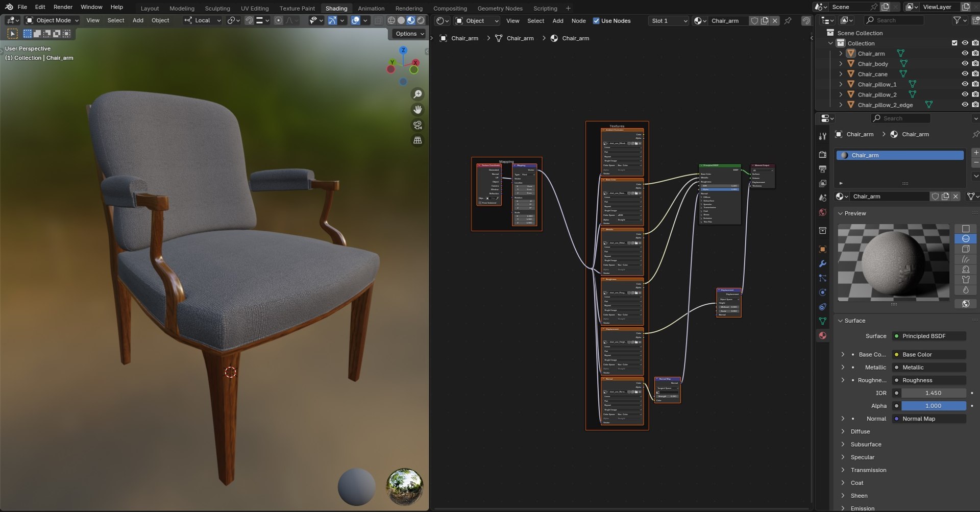Image resolution: width=980 pixels, height=512 pixels.
Task: Switch to the UV Editing workspace tab
Action: pyautogui.click(x=254, y=8)
